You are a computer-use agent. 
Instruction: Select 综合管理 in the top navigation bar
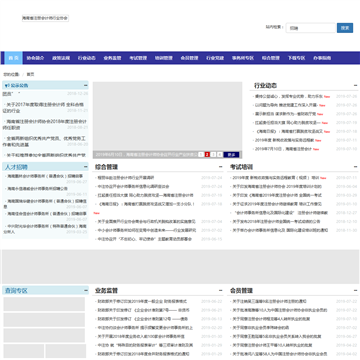[x=270, y=58]
